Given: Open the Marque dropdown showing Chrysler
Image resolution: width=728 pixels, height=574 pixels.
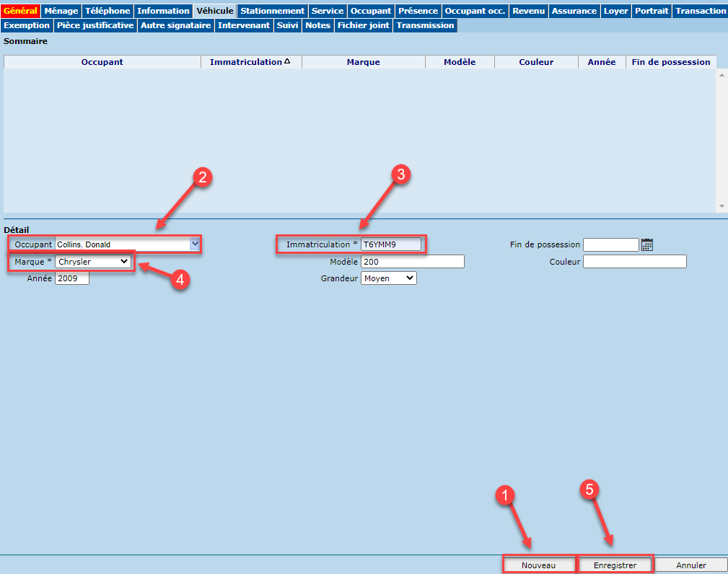Looking at the screenshot, I should click(94, 262).
